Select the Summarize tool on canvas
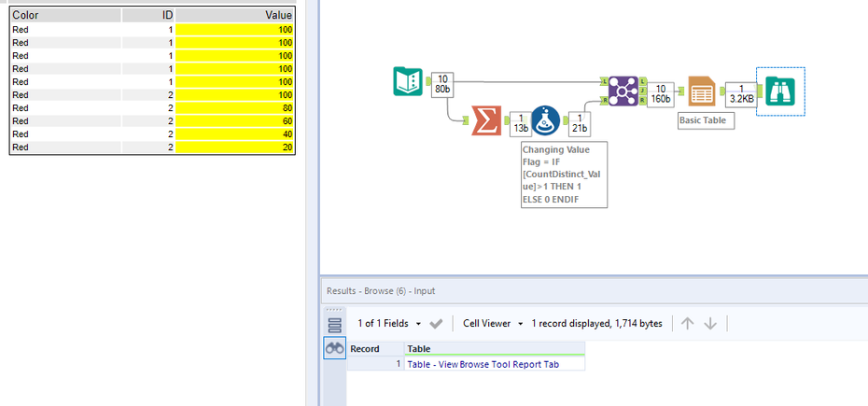868x406 pixels. [485, 120]
